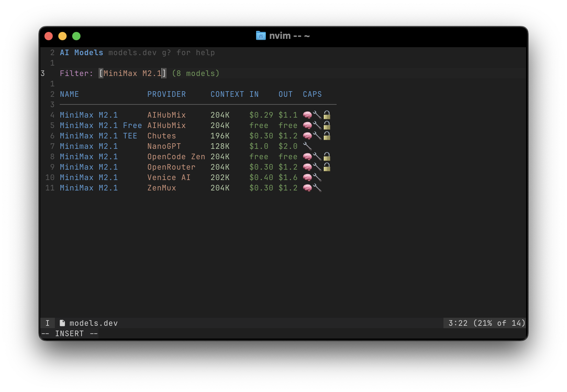Select the MiniMax M2.1 TEE model name
Screen dimensions: 567x392
click(x=99, y=136)
